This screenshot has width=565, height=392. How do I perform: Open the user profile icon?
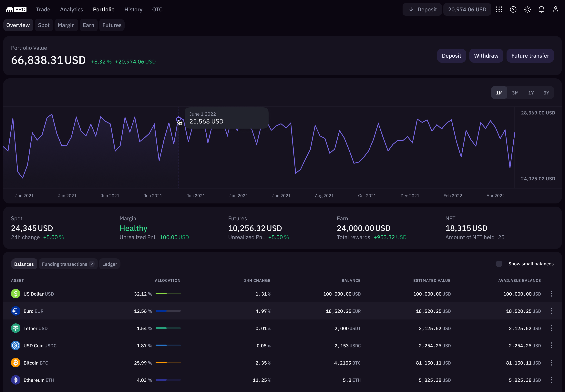tap(555, 10)
